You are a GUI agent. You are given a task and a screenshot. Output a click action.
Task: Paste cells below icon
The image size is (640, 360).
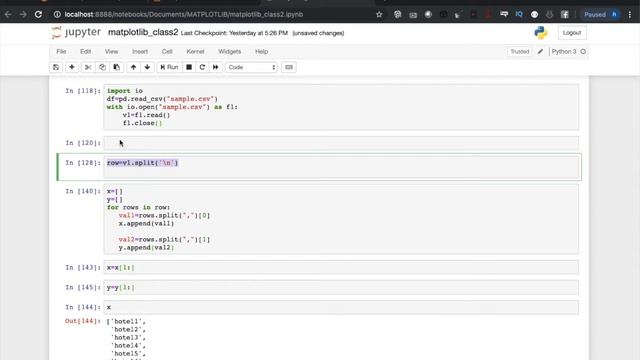(117, 67)
